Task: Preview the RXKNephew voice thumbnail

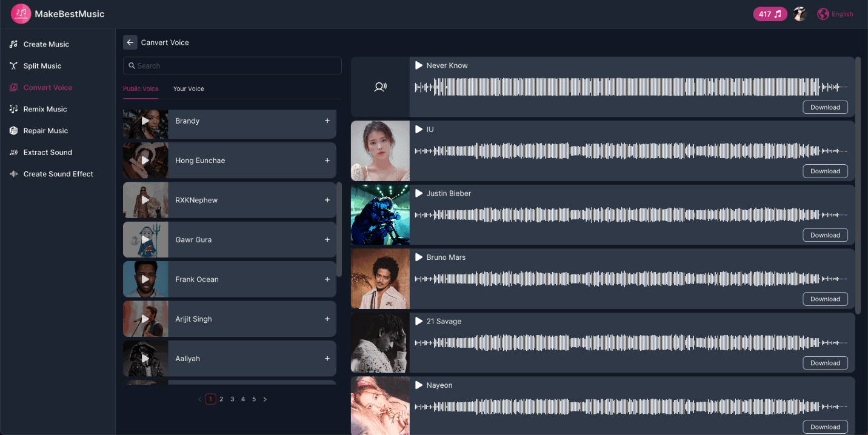Action: pyautogui.click(x=145, y=200)
